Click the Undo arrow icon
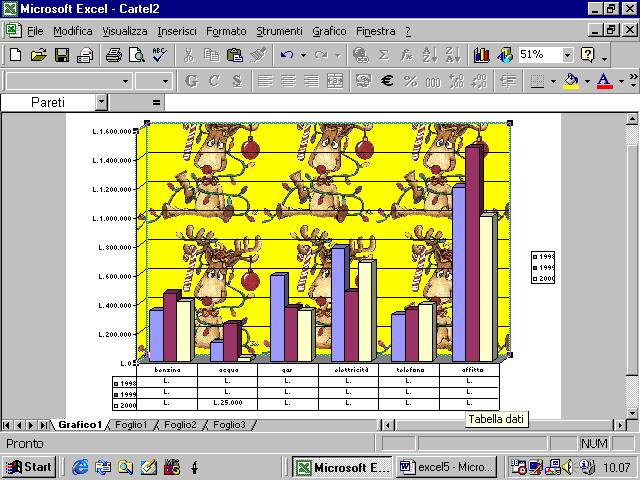This screenshot has width=640, height=480. click(x=287, y=55)
